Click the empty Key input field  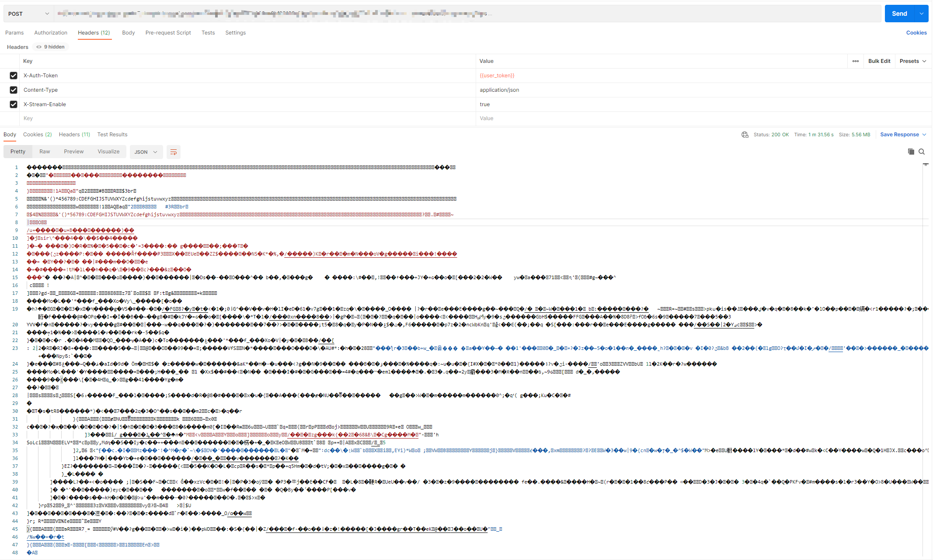pos(245,118)
